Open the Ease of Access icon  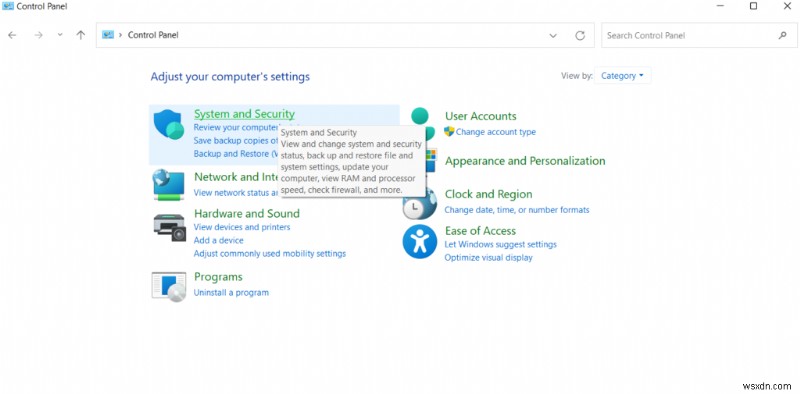click(x=420, y=241)
